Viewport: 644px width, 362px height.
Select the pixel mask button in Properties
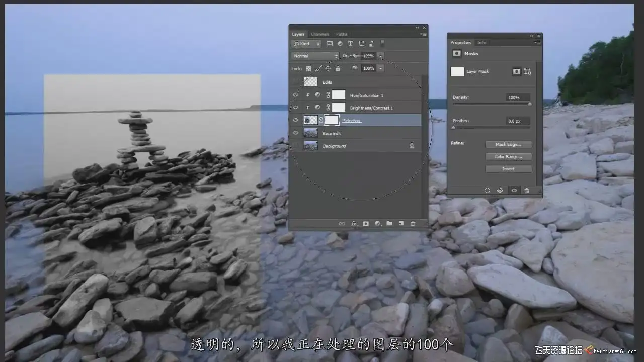(516, 71)
